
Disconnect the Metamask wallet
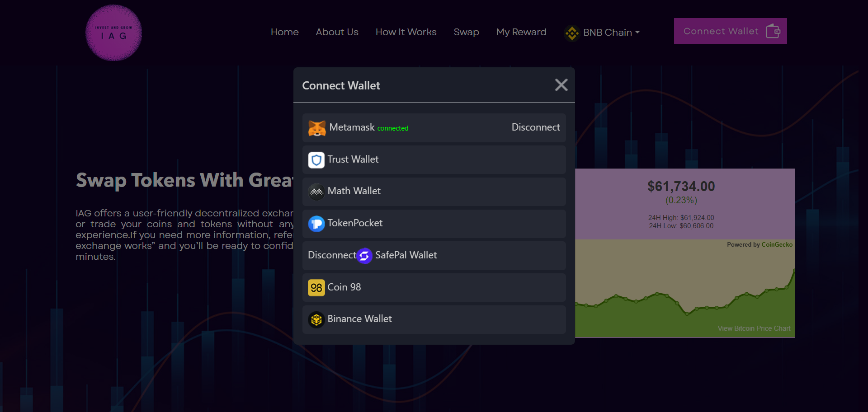(536, 127)
